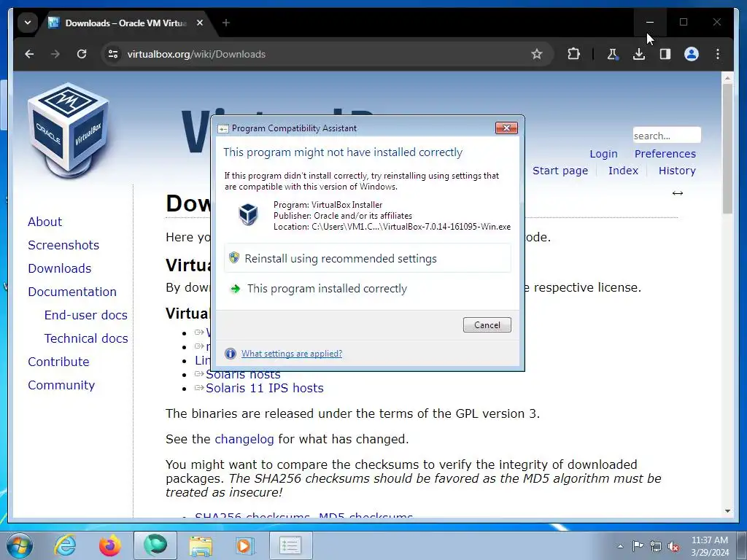The image size is (747, 560).
Task: Switch to Program Compatibility Assistant taskbar item
Action: coord(290,545)
